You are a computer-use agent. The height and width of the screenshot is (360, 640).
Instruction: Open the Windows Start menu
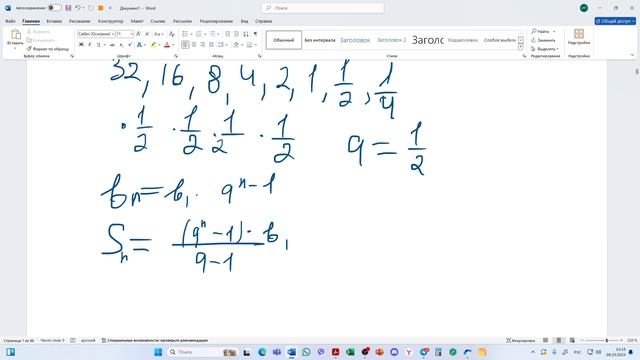tap(158, 352)
